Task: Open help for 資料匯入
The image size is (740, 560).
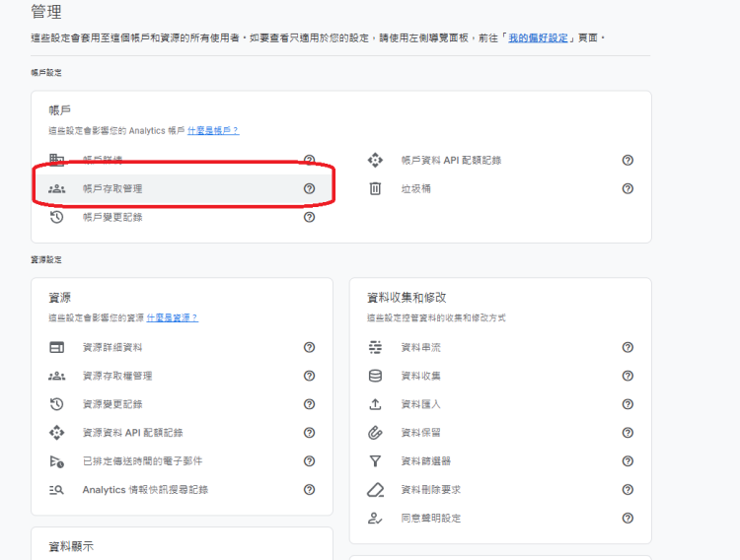Action: (628, 404)
